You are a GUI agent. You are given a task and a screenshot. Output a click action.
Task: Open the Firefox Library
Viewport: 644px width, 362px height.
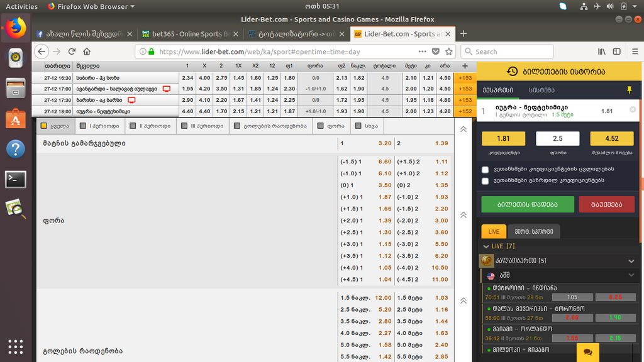(x=602, y=52)
